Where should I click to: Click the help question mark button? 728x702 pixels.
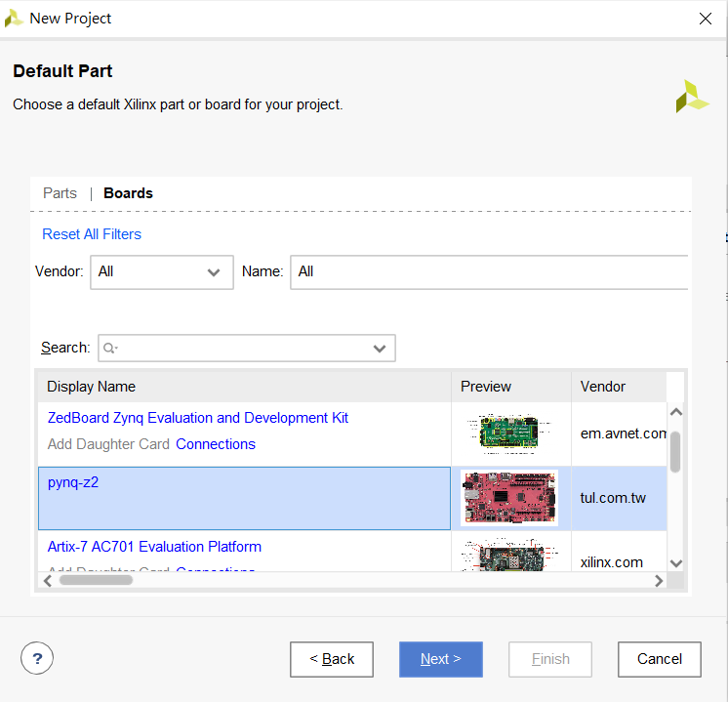pos(37,658)
